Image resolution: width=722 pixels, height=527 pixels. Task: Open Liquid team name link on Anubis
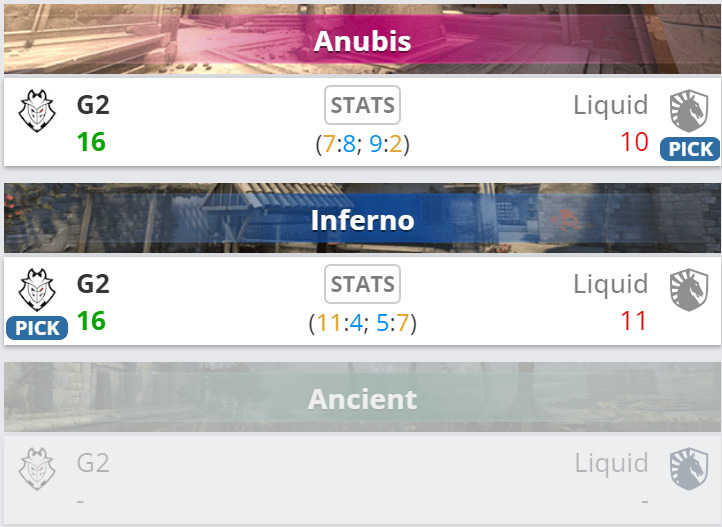610,105
